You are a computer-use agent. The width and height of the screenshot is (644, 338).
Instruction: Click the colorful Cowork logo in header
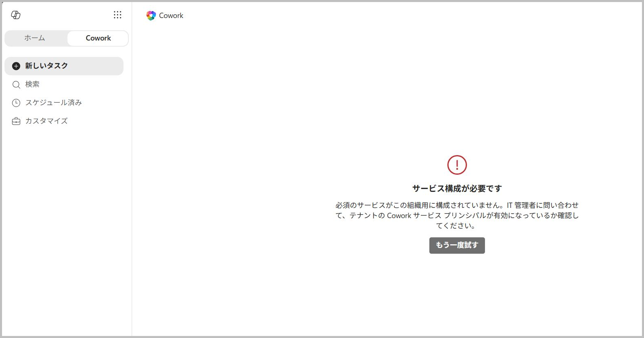pyautogui.click(x=151, y=16)
